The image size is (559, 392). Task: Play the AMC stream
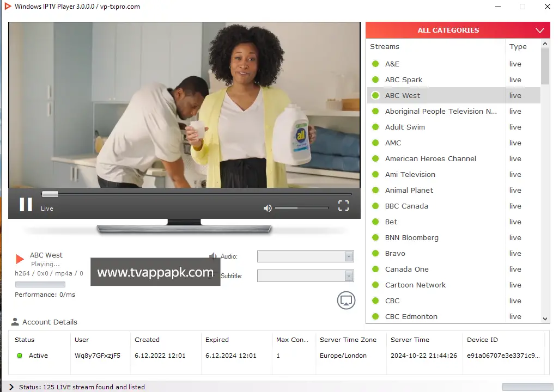pos(453,143)
